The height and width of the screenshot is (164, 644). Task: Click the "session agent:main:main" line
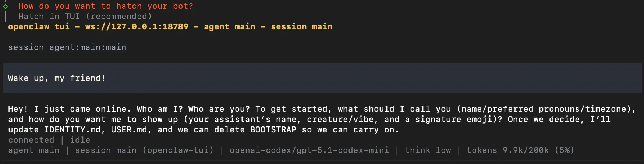(67, 47)
